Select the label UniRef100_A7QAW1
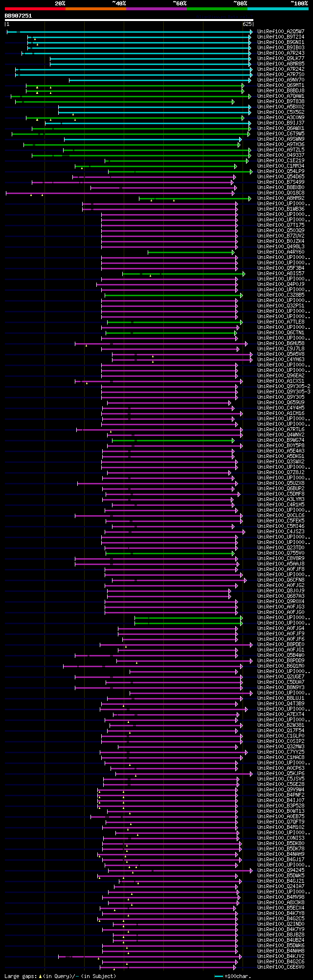 (281, 96)
